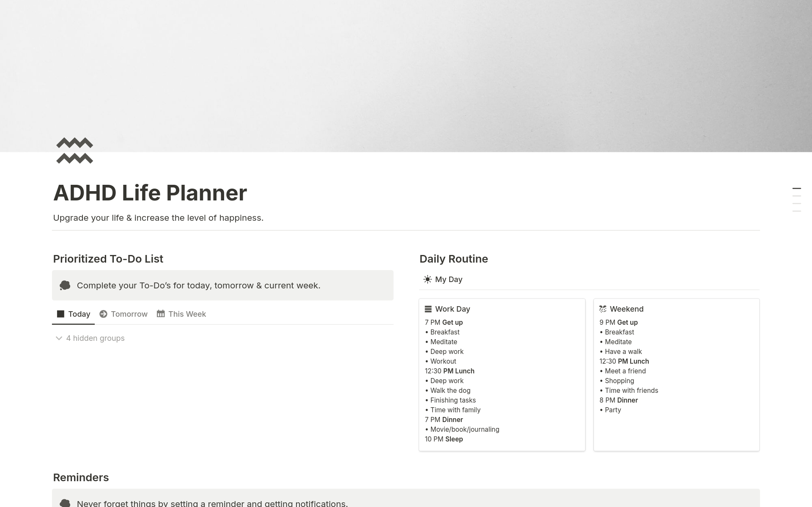
Task: Collapse the 4 hidden groups section
Action: coord(59,338)
